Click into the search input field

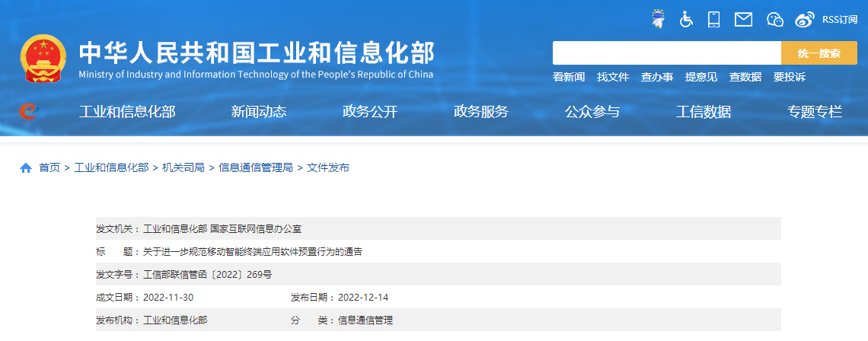coord(667,53)
